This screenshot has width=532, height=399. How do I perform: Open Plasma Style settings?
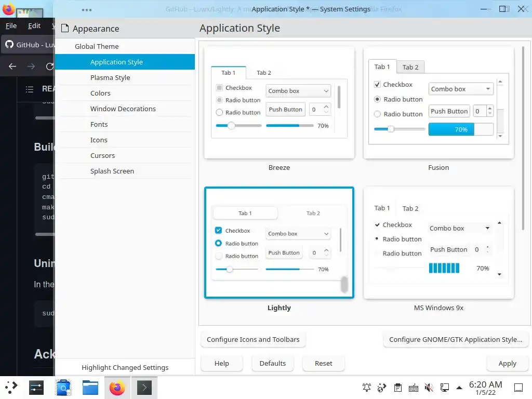click(x=125, y=78)
